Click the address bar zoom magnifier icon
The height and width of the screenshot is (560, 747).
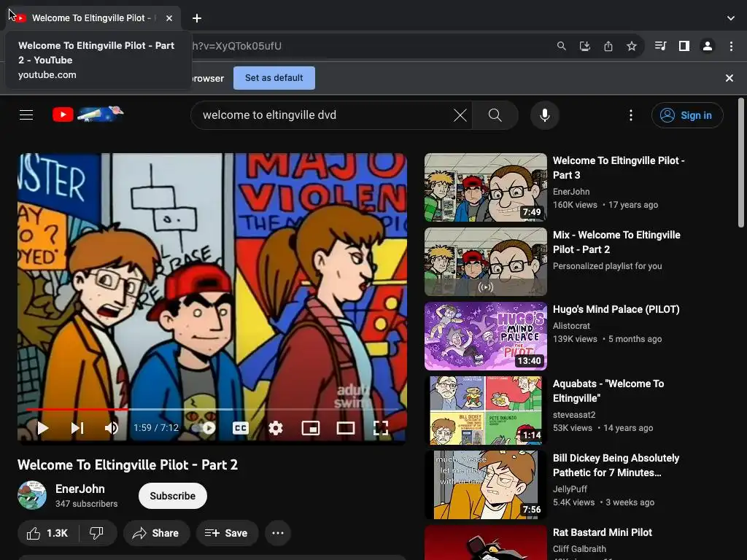562,46
